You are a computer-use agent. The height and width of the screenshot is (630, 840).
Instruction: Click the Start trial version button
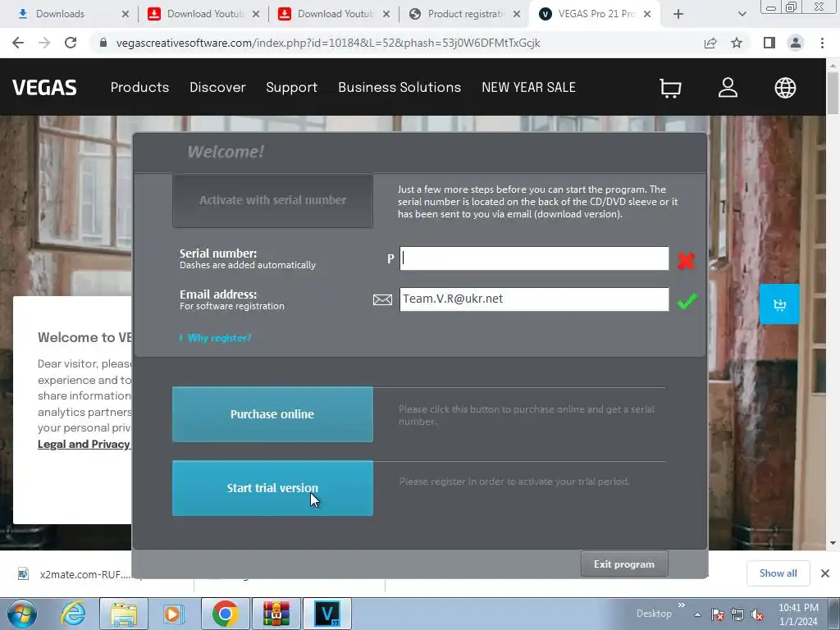pos(272,488)
